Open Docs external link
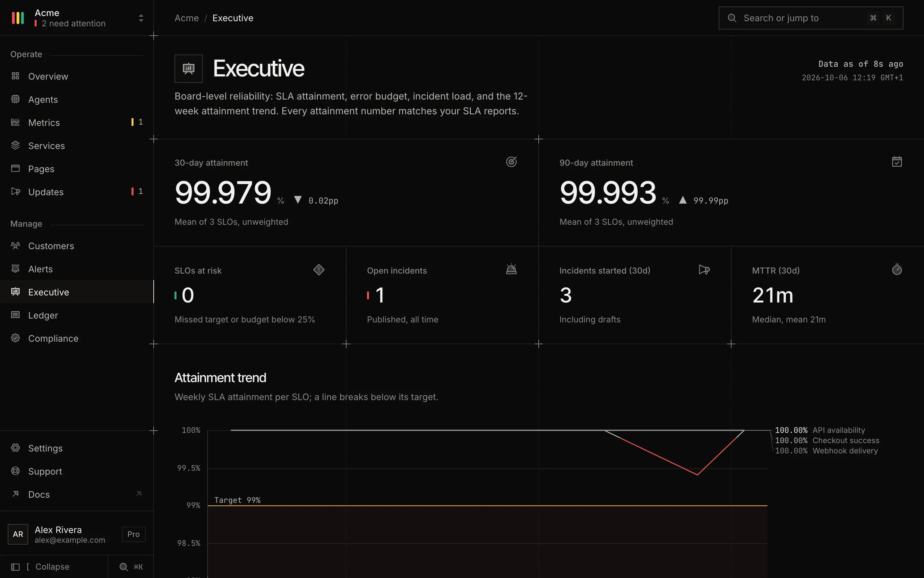This screenshot has height=578, width=924. click(x=77, y=494)
